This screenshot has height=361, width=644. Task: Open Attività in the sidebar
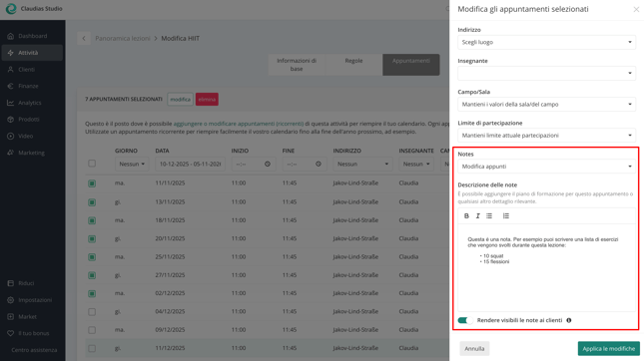(x=32, y=53)
